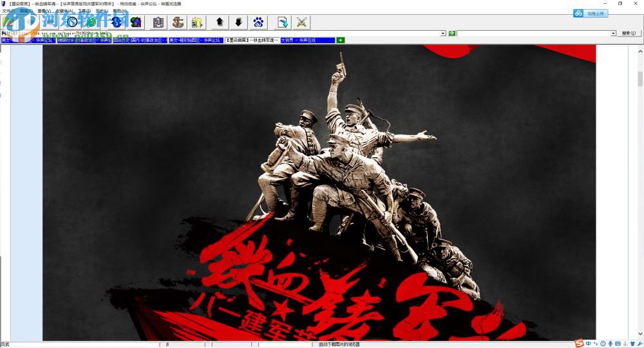Image resolution: width=644 pixels, height=348 pixels.
Task: Click inside the search input field
Action: (x=534, y=33)
